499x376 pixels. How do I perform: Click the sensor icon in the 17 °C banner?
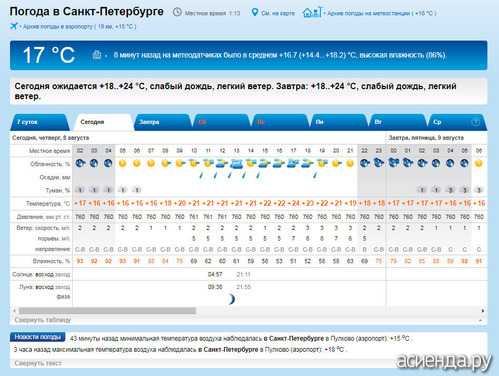click(97, 55)
